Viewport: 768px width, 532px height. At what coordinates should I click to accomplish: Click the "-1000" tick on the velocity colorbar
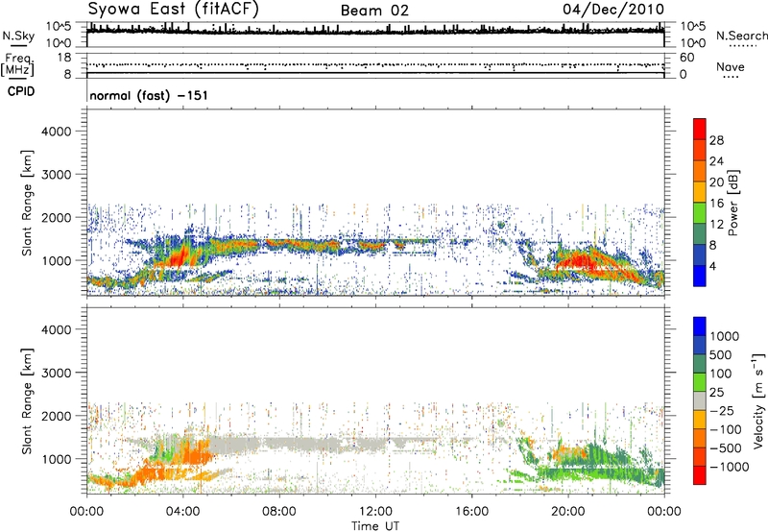pos(729,467)
